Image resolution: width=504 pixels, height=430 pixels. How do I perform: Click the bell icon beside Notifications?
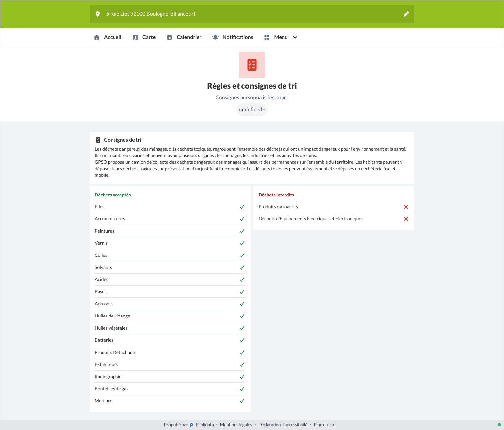point(215,37)
